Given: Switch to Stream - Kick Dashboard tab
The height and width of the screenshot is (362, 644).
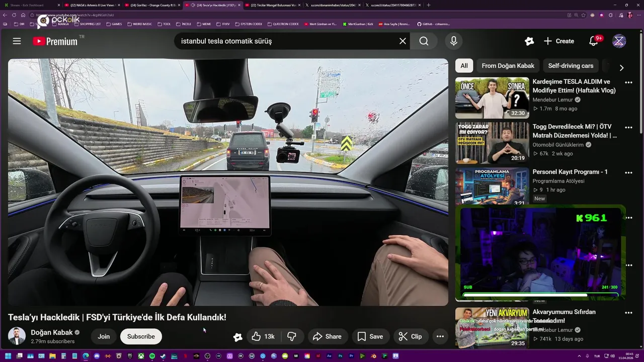Looking at the screenshot, I should click(31, 5).
